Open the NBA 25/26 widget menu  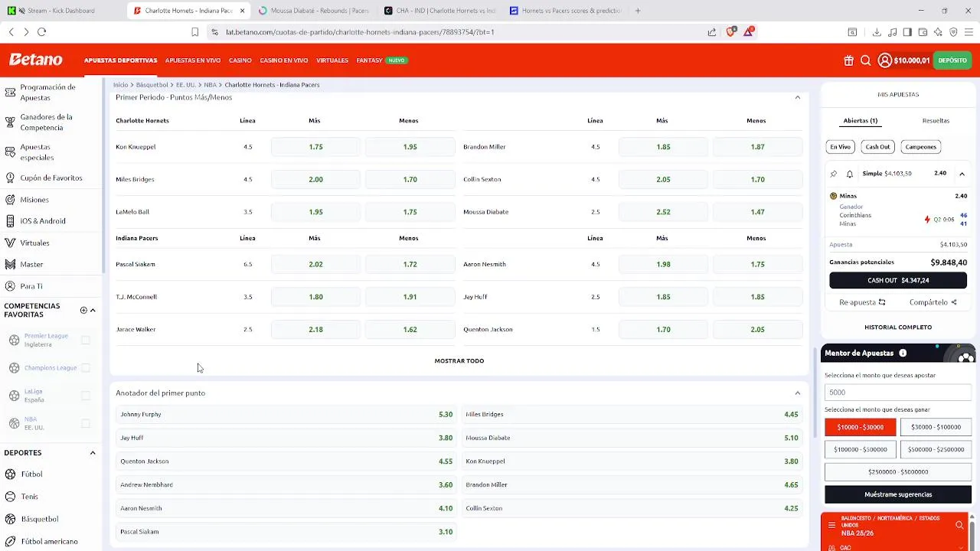click(832, 525)
